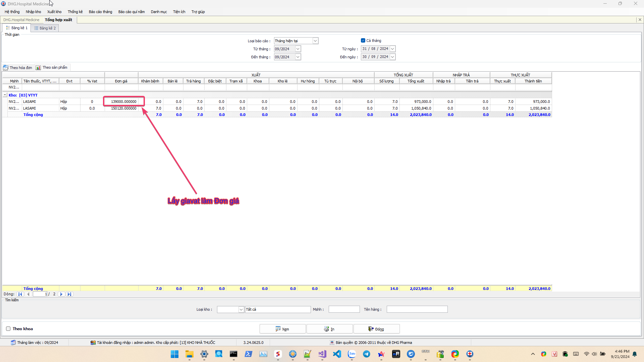Jump to last record icon
This screenshot has height=362, width=644.
(69, 294)
